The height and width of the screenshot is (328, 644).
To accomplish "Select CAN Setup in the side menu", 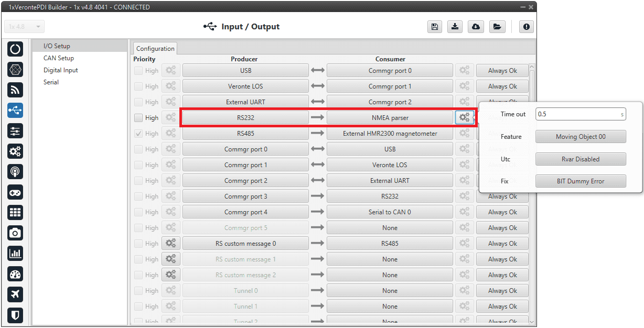I will [59, 58].
